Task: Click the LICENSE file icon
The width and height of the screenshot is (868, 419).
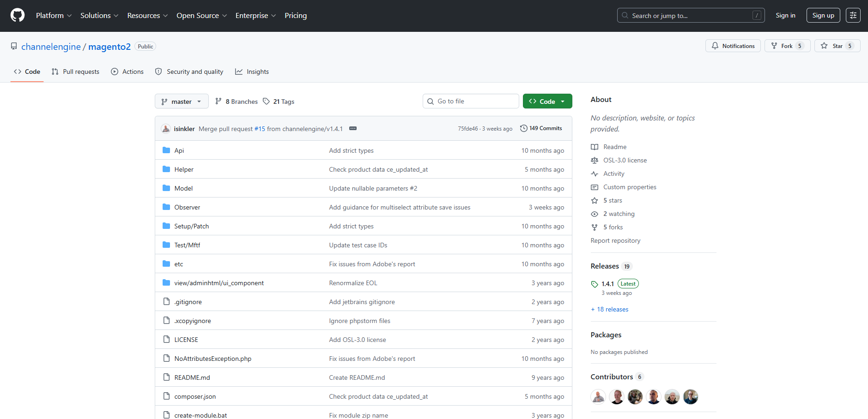Action: 166,339
